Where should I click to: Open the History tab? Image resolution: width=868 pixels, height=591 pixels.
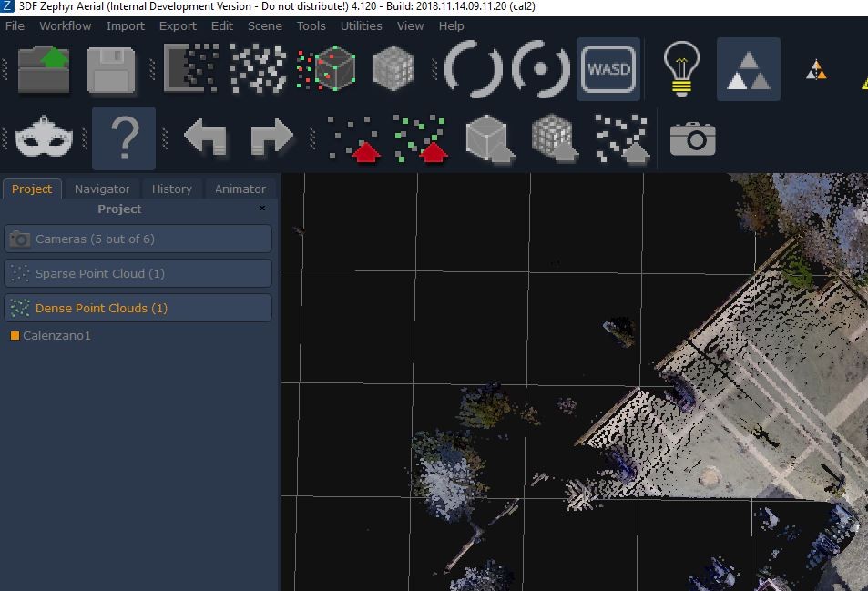pyautogui.click(x=171, y=189)
